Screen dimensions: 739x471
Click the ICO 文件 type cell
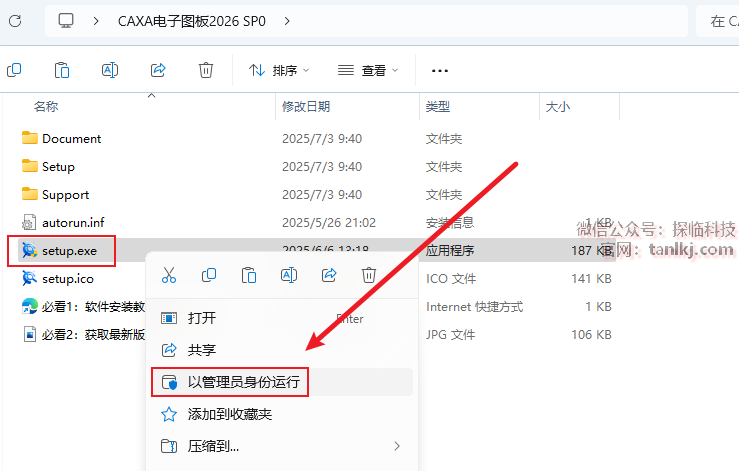point(451,279)
